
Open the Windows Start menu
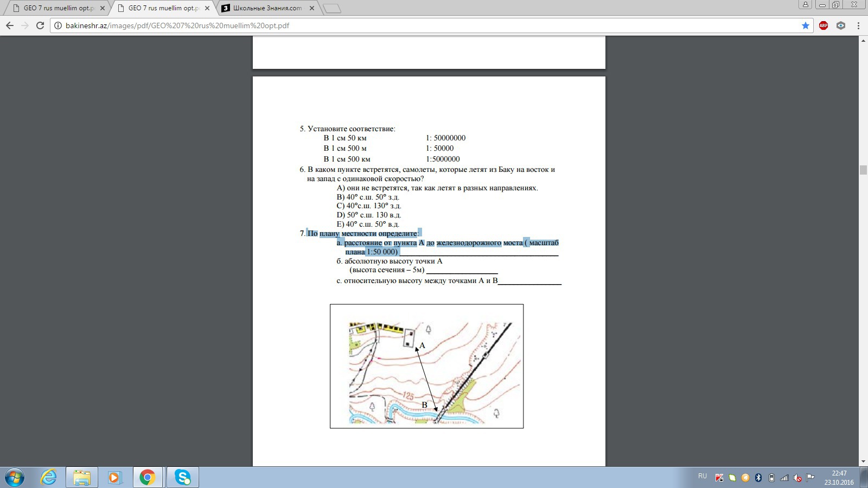14,477
